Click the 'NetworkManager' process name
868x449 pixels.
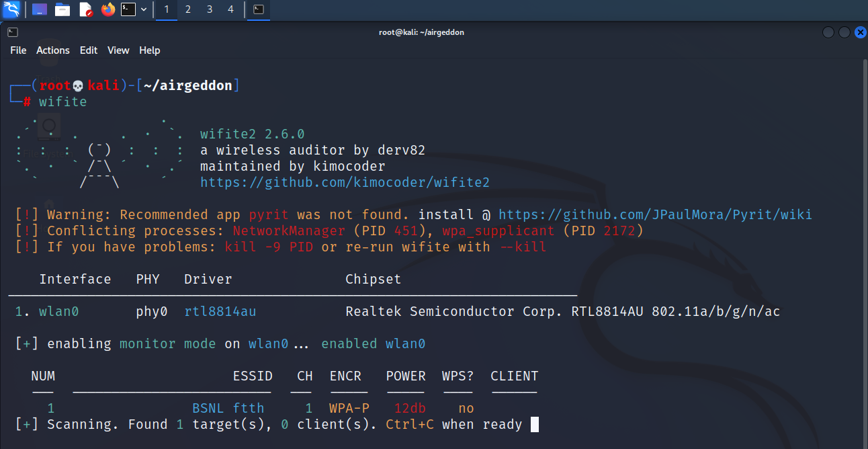[x=289, y=231]
